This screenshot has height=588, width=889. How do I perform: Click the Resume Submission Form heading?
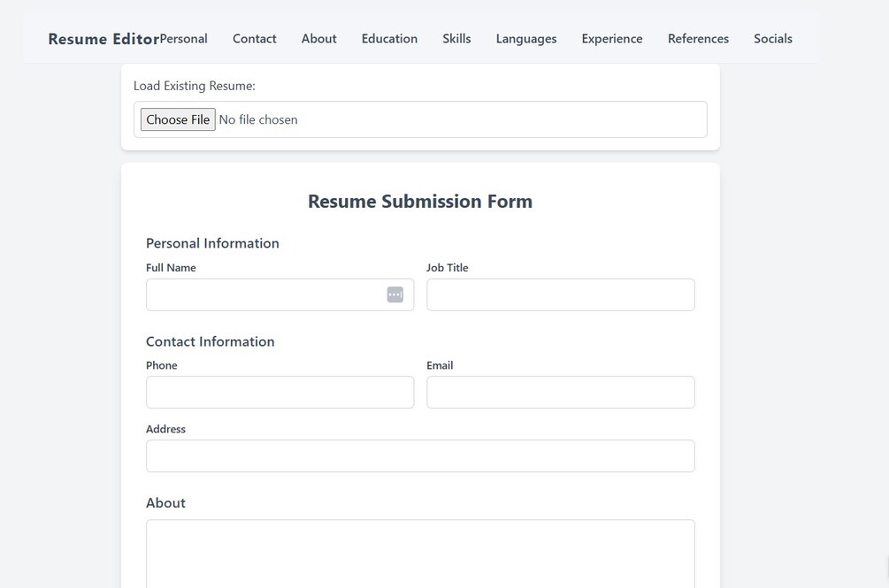420,202
